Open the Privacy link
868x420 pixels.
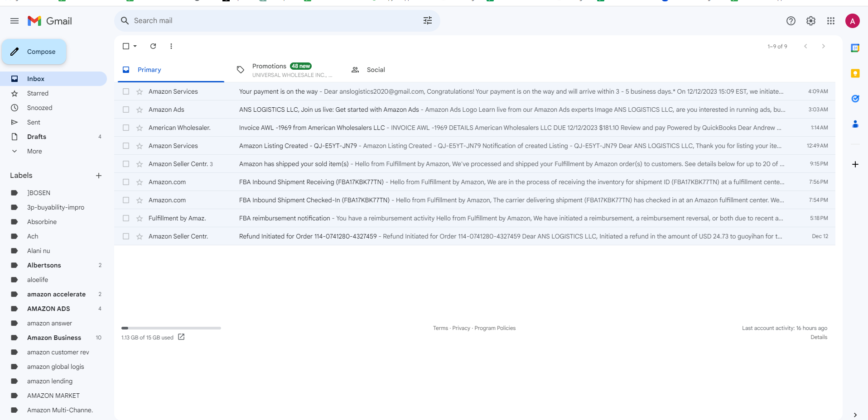pos(461,328)
